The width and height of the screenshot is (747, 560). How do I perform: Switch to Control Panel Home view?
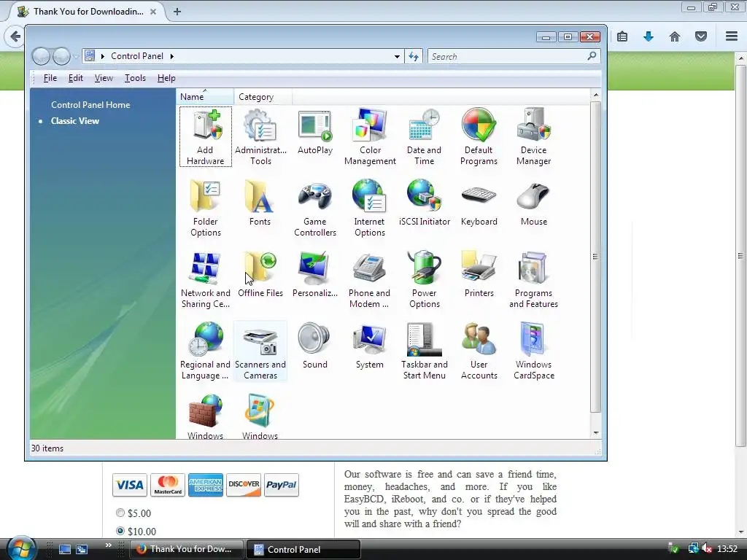(90, 105)
